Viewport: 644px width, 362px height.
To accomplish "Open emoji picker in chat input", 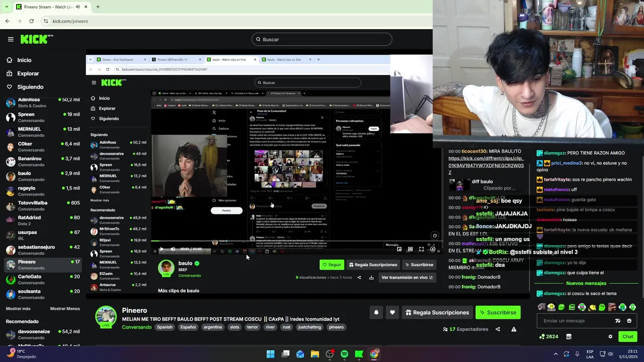I will pyautogui.click(x=629, y=321).
